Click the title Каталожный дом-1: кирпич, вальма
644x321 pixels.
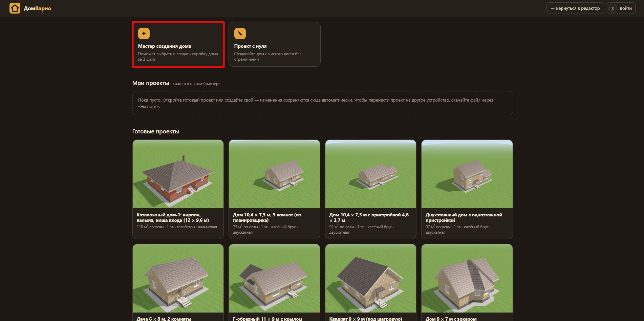173,217
